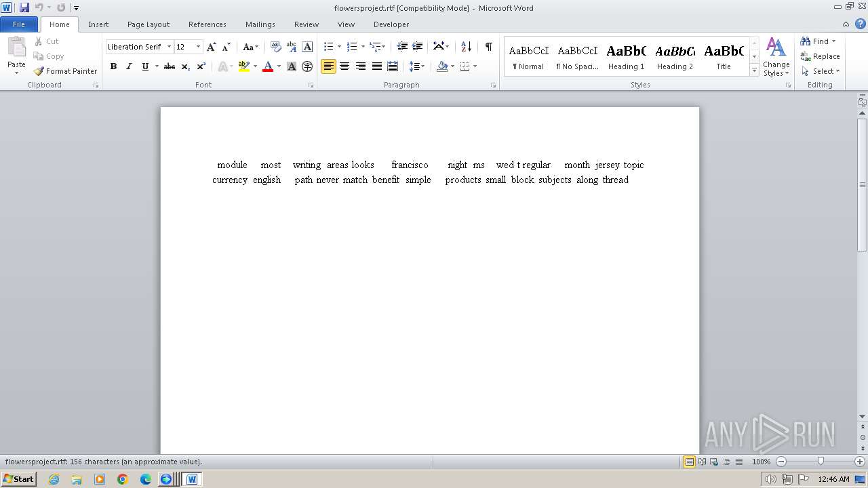The height and width of the screenshot is (488, 868).
Task: Click the Phonetic Guide icon
Action: click(x=292, y=47)
